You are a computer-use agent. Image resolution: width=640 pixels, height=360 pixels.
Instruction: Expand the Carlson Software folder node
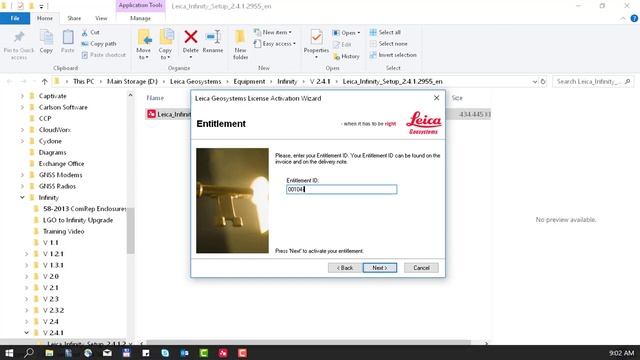coord(22,107)
